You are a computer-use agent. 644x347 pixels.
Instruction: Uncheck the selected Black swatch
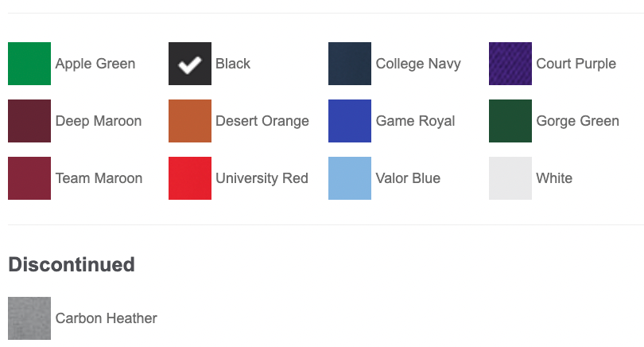190,64
